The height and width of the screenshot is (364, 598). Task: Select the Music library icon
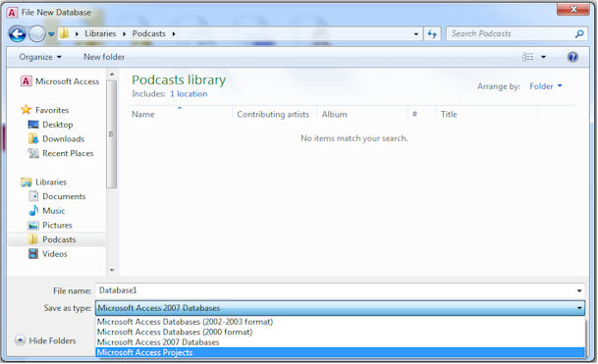[33, 210]
